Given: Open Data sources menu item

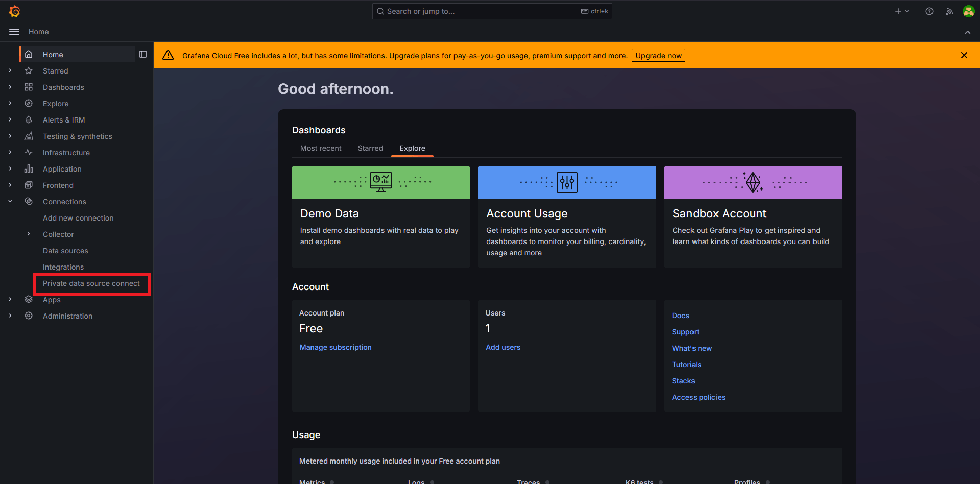Looking at the screenshot, I should pyautogui.click(x=65, y=251).
